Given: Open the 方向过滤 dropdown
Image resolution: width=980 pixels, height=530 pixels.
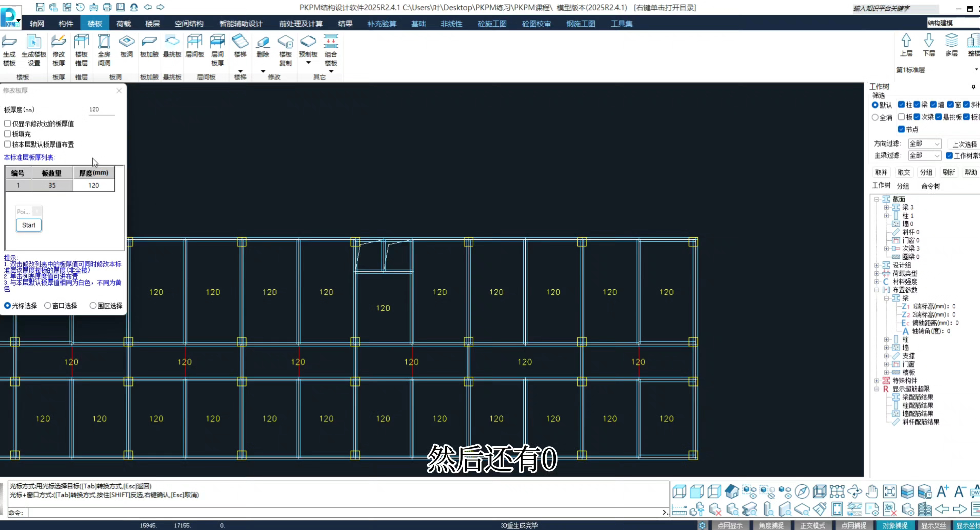Looking at the screenshot, I should (924, 144).
